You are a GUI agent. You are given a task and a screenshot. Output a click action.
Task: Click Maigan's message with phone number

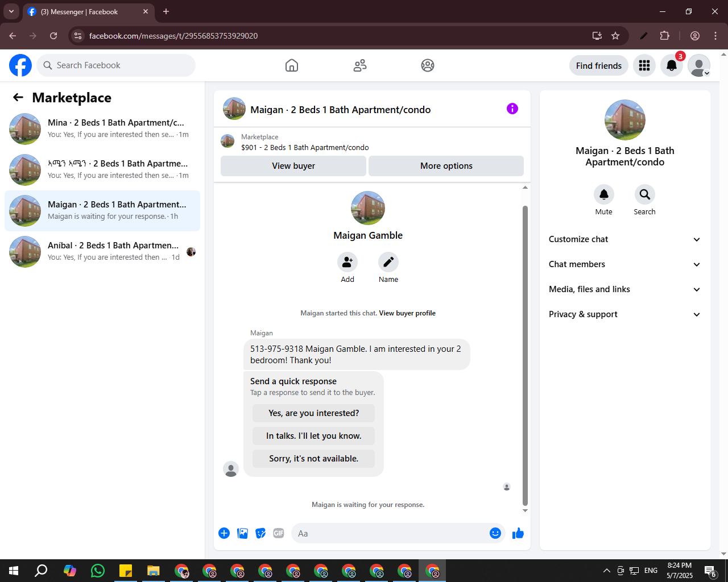tap(357, 355)
